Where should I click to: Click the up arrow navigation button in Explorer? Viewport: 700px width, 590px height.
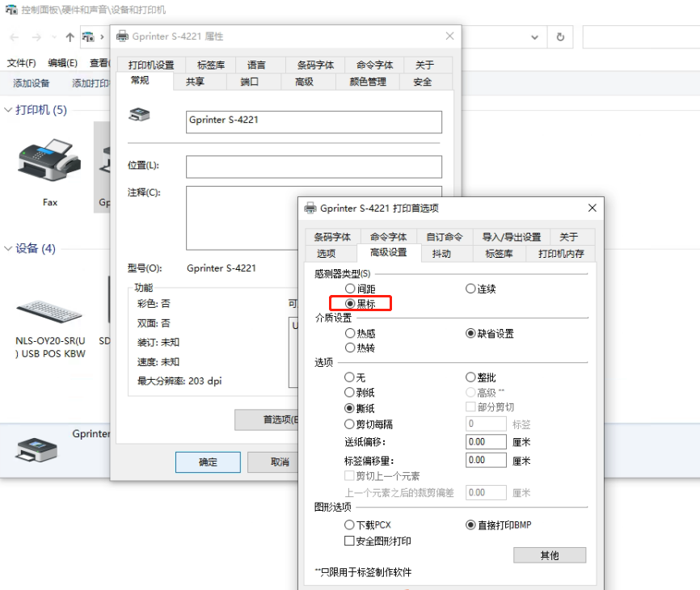pos(70,37)
